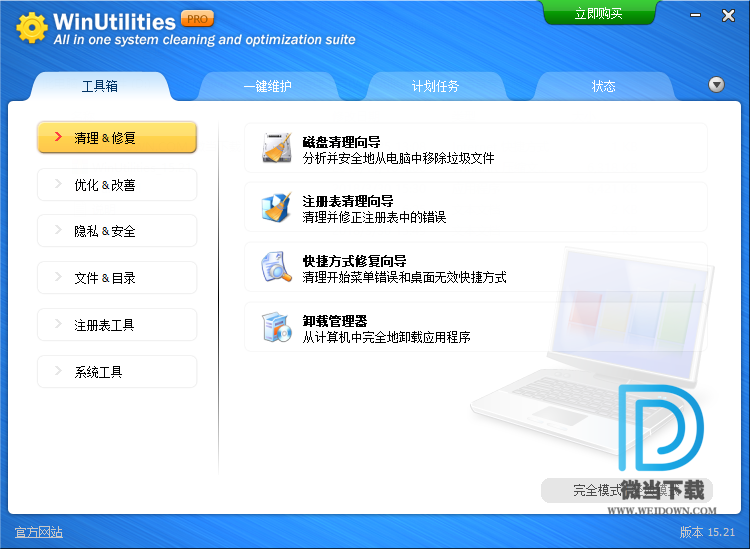
Task: Click the green 立即购买 buy button
Action: click(x=598, y=13)
